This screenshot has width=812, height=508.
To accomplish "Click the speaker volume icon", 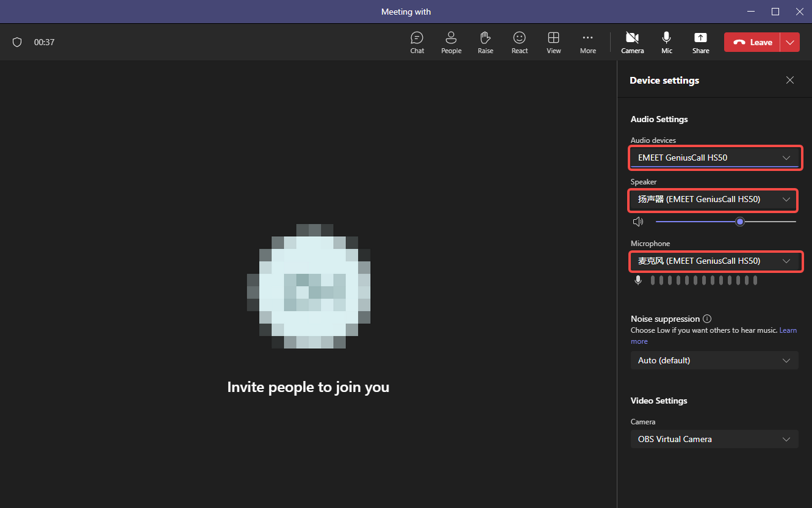I will coord(638,222).
